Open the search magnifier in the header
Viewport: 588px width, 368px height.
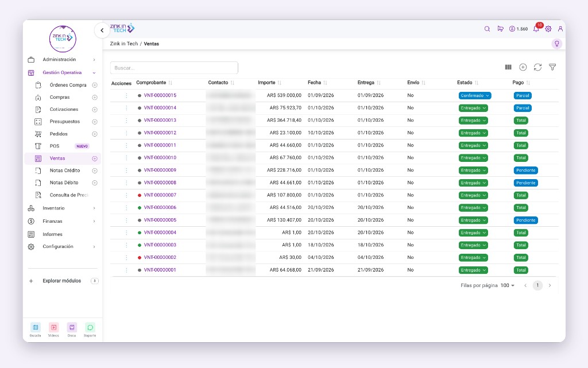pyautogui.click(x=487, y=29)
